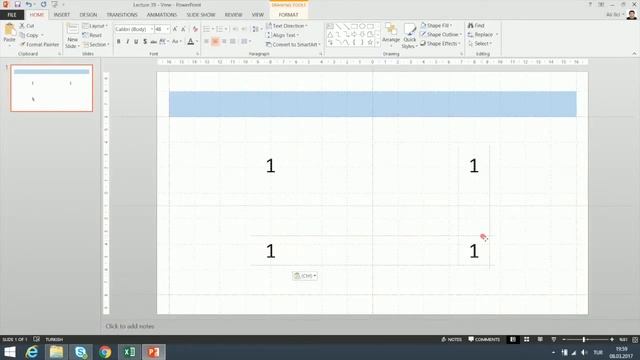Fit slide to current window
This screenshot has width=640, height=360.
[635, 339]
